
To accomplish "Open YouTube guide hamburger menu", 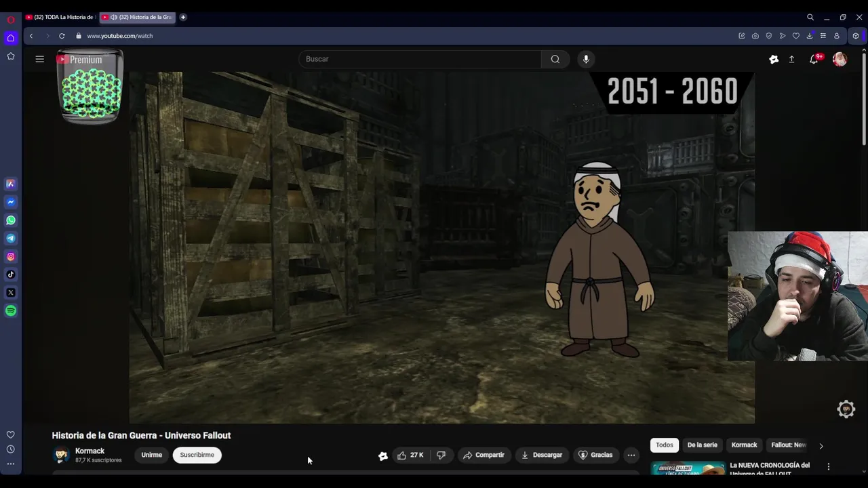I will pyautogui.click(x=40, y=59).
